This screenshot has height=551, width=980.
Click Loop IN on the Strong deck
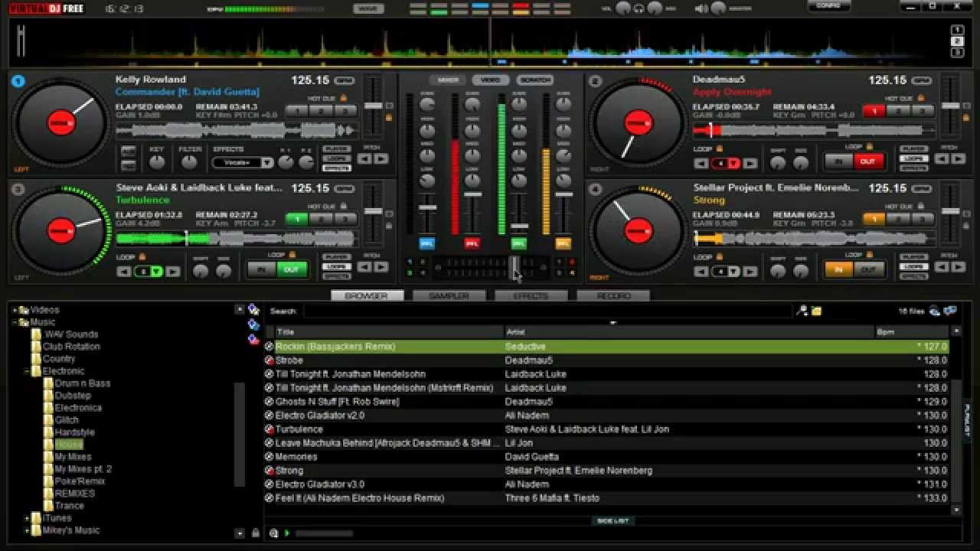point(838,269)
